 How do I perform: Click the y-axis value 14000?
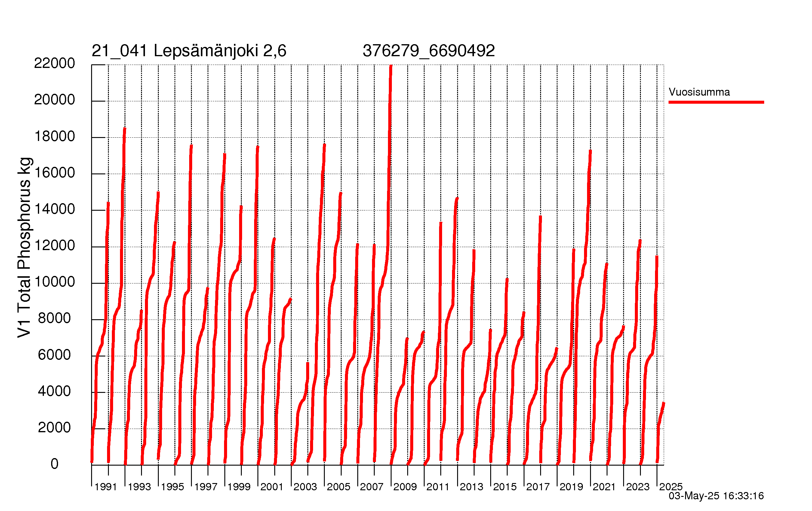point(54,209)
